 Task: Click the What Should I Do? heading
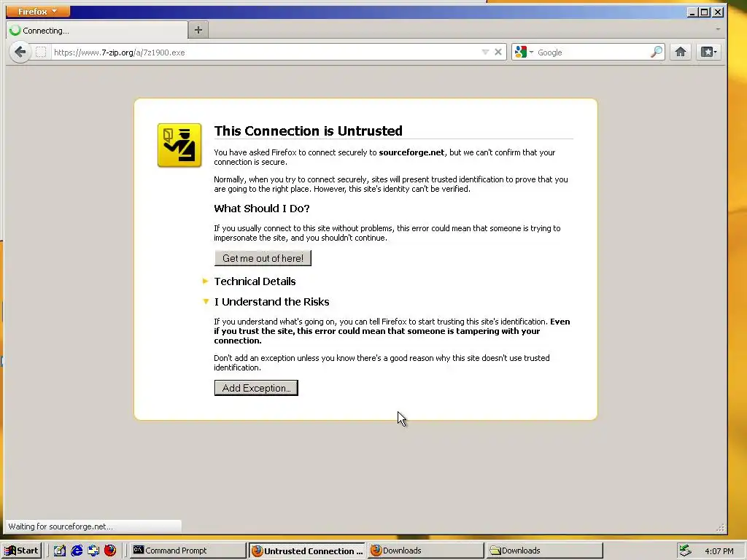click(262, 209)
